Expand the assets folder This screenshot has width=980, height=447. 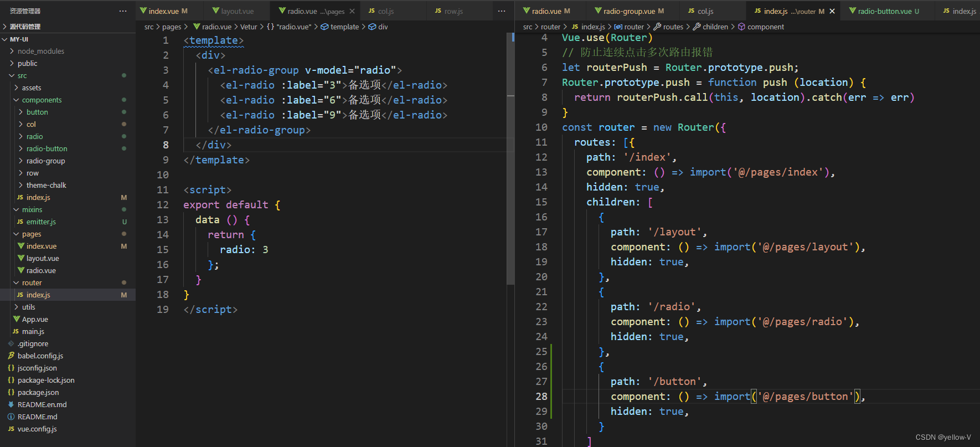click(x=17, y=88)
